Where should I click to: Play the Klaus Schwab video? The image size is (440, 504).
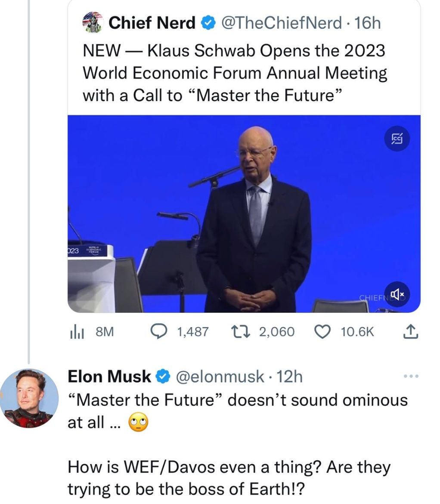coord(244,213)
